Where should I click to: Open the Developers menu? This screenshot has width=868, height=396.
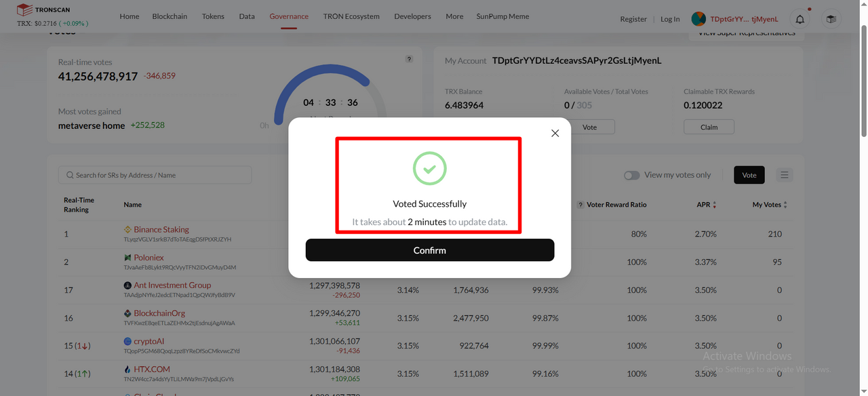[x=412, y=16]
